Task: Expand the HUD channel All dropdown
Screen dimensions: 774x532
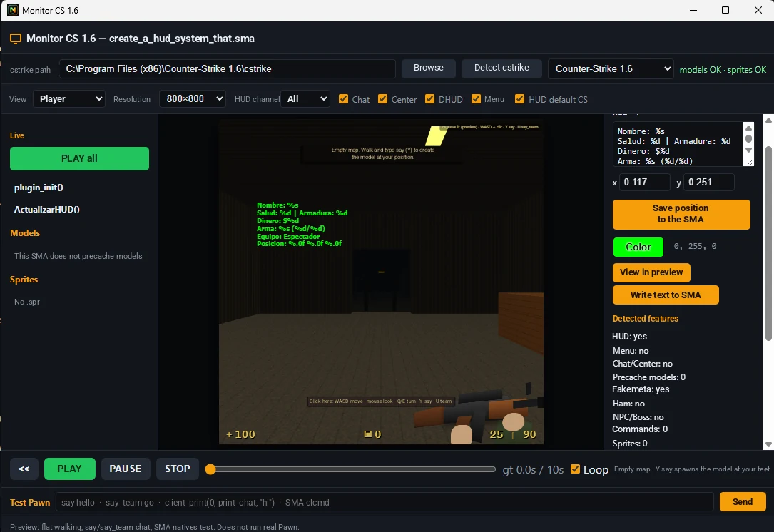Action: tap(305, 98)
